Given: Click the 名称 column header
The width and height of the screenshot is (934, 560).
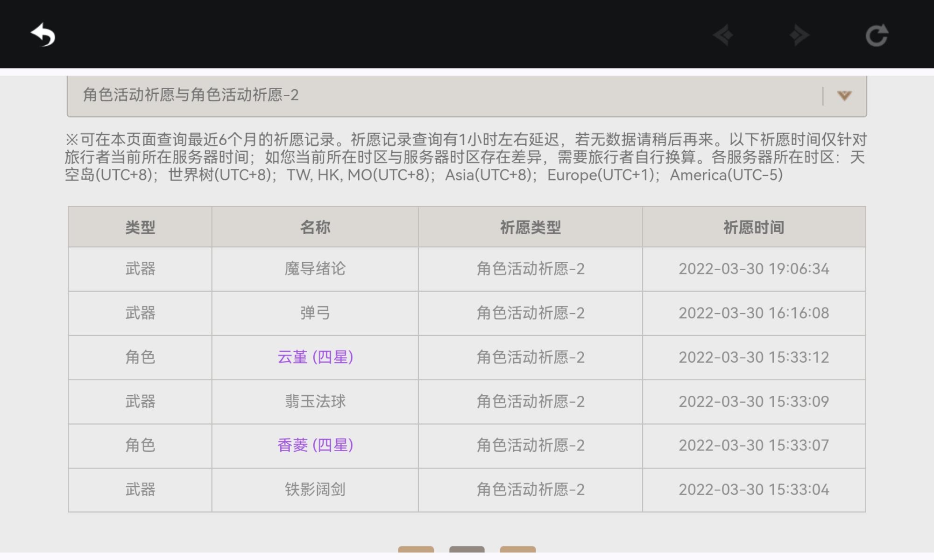Looking at the screenshot, I should [315, 227].
